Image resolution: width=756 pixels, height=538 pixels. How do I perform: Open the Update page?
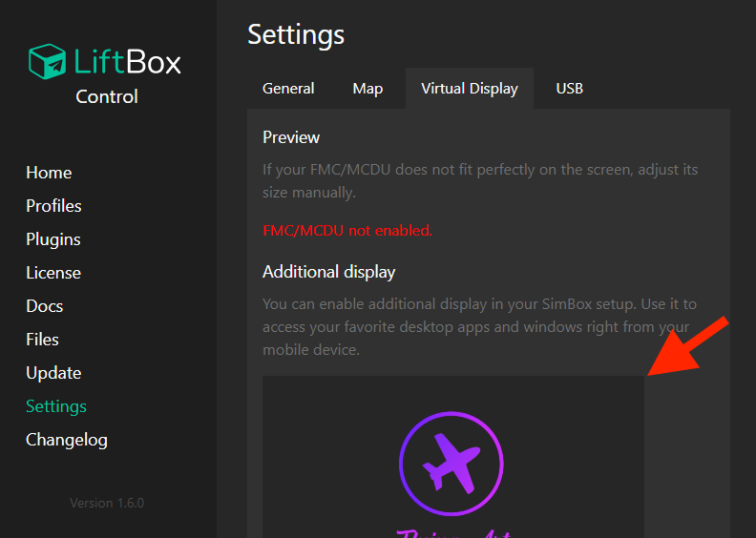click(x=53, y=373)
